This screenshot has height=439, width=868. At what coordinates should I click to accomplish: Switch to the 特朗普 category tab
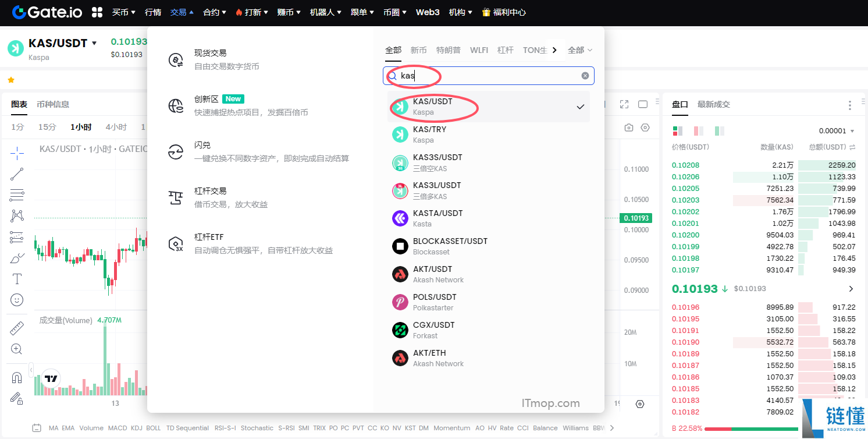click(449, 50)
